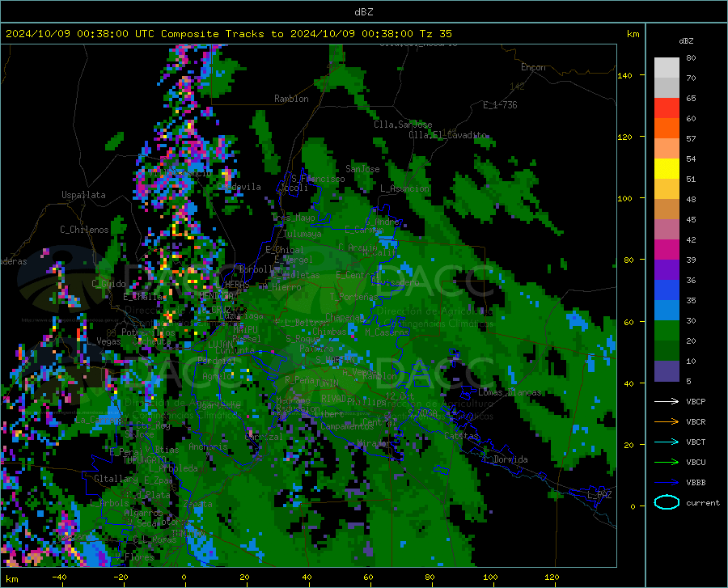Pick the purple 36–39 dBZ swatch
This screenshot has height=588, width=728.
(x=667, y=270)
